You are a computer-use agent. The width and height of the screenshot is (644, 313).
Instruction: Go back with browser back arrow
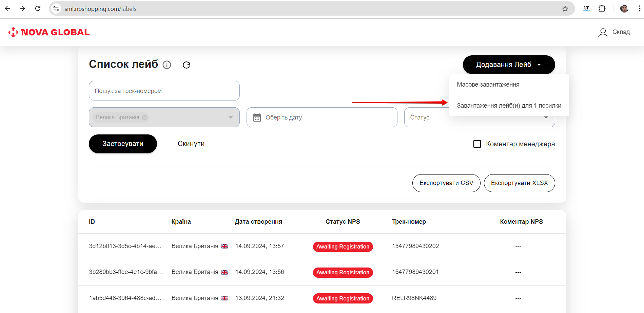point(7,8)
